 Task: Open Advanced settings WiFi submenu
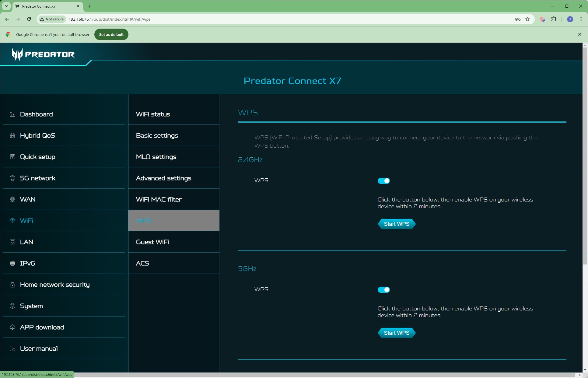click(x=163, y=178)
